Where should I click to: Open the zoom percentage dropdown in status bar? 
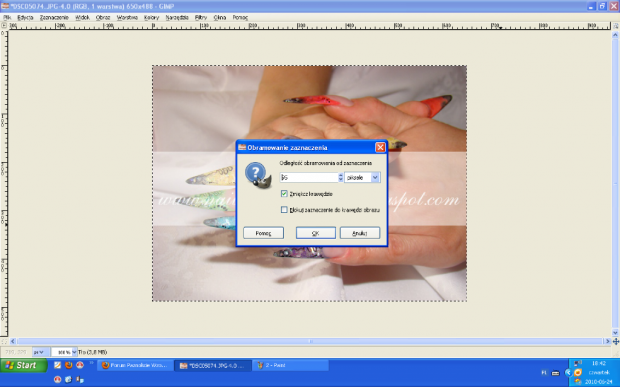[74, 352]
